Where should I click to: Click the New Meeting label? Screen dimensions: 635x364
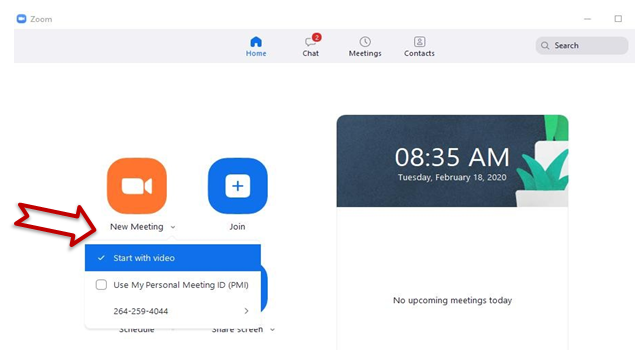point(137,227)
